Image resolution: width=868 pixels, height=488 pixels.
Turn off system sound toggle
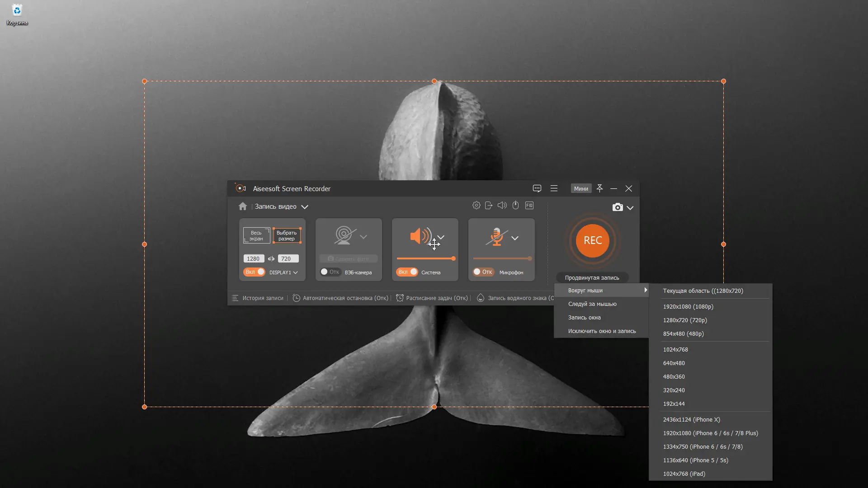(407, 272)
